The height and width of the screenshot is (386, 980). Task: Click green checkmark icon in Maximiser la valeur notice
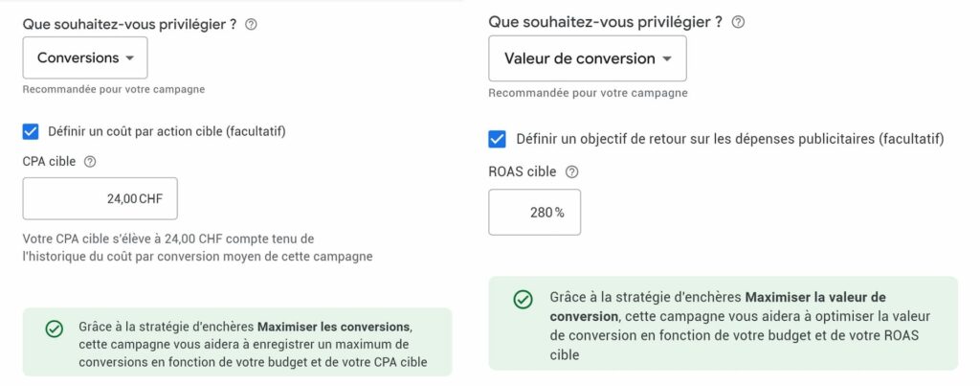(x=523, y=300)
